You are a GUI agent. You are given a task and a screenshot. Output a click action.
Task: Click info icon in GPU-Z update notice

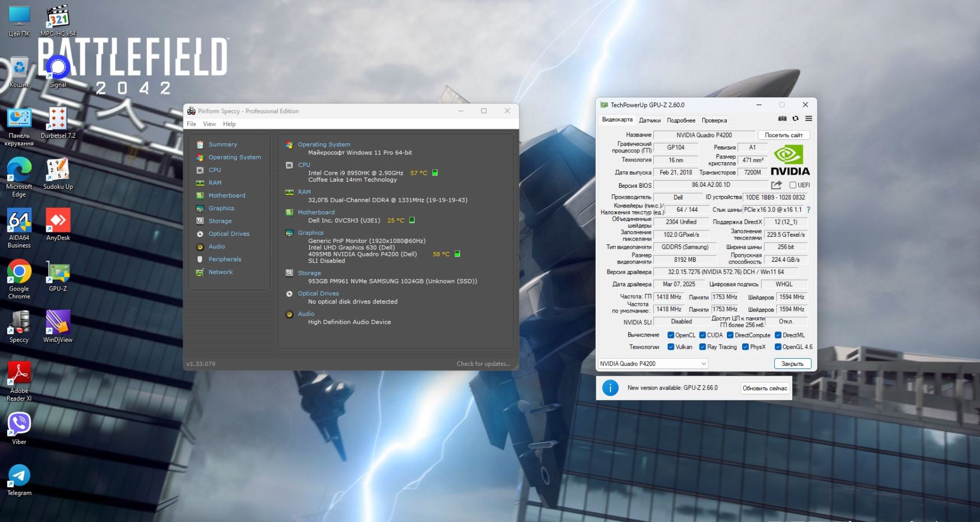point(610,388)
